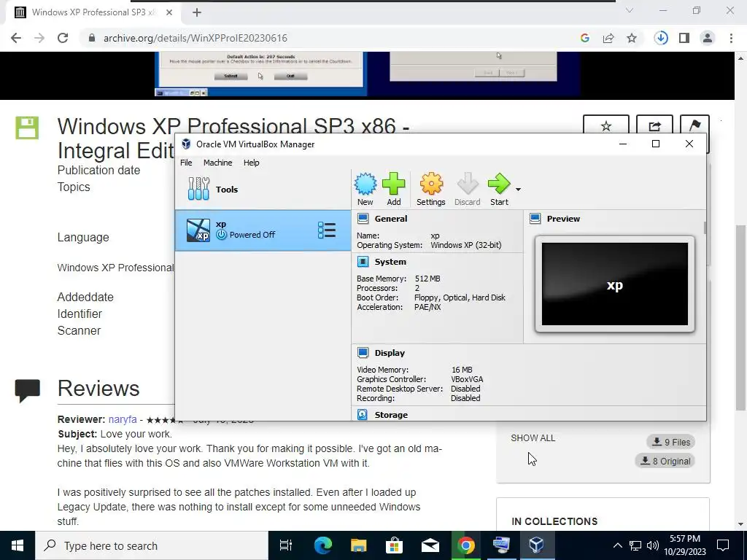747x560 pixels.
Task: Click the VBoxVGA graphics controller value
Action: (x=467, y=379)
